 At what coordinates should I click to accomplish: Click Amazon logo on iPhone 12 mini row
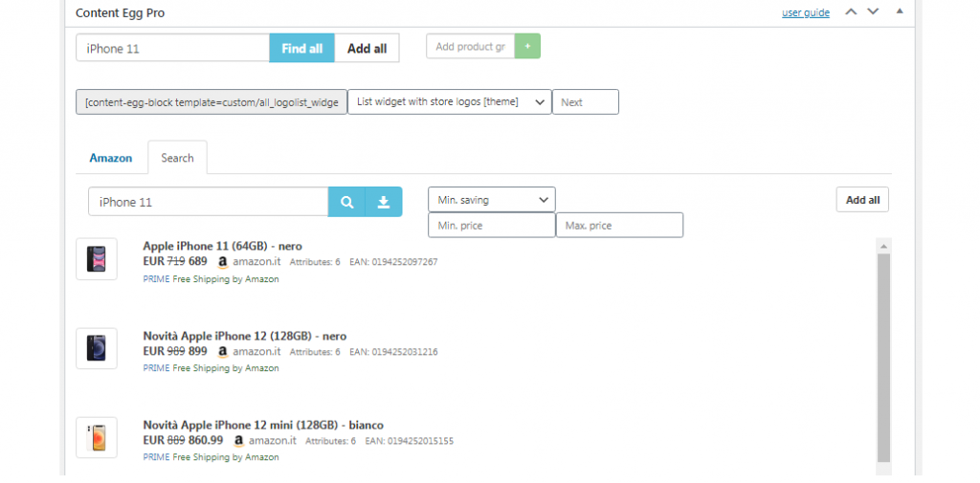pyautogui.click(x=238, y=441)
